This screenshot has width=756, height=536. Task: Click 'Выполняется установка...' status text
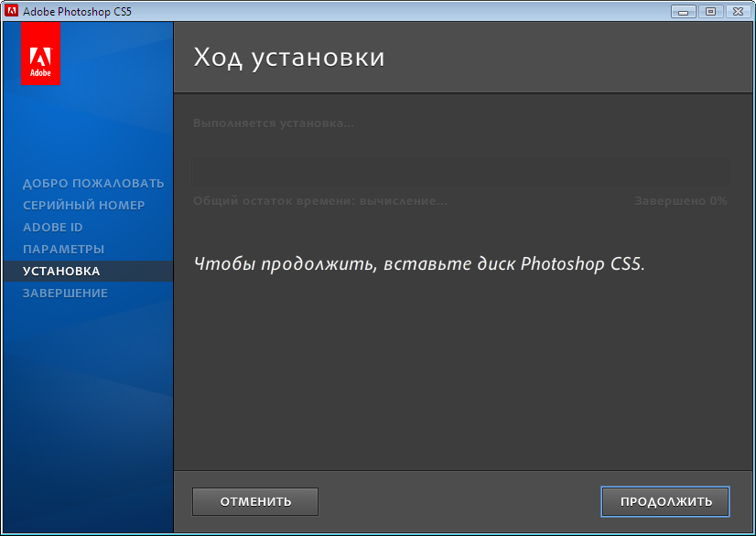pos(274,123)
